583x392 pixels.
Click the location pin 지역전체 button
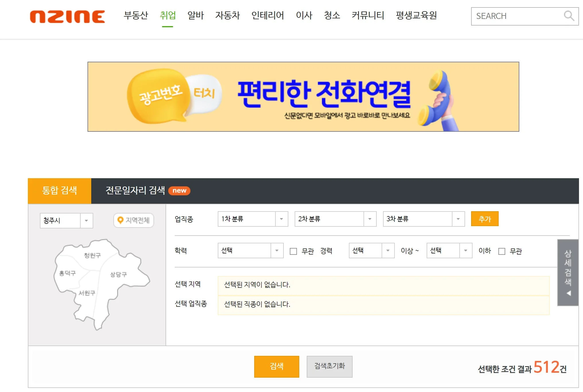tap(134, 220)
